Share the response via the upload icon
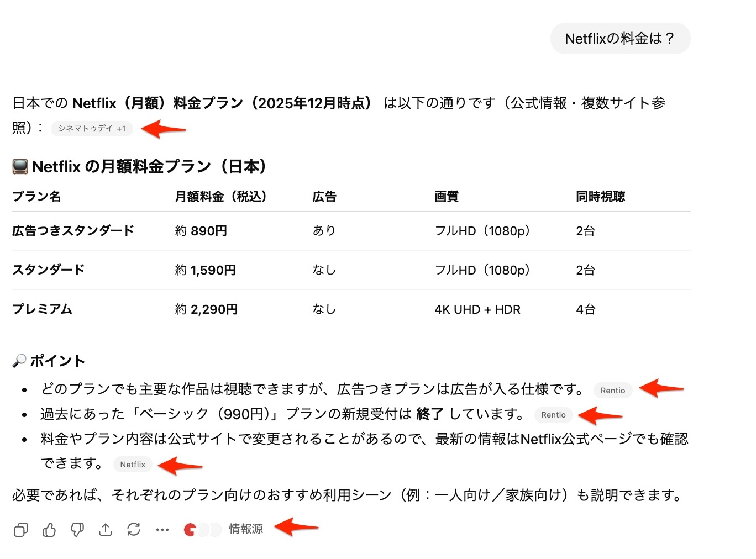 [x=105, y=530]
